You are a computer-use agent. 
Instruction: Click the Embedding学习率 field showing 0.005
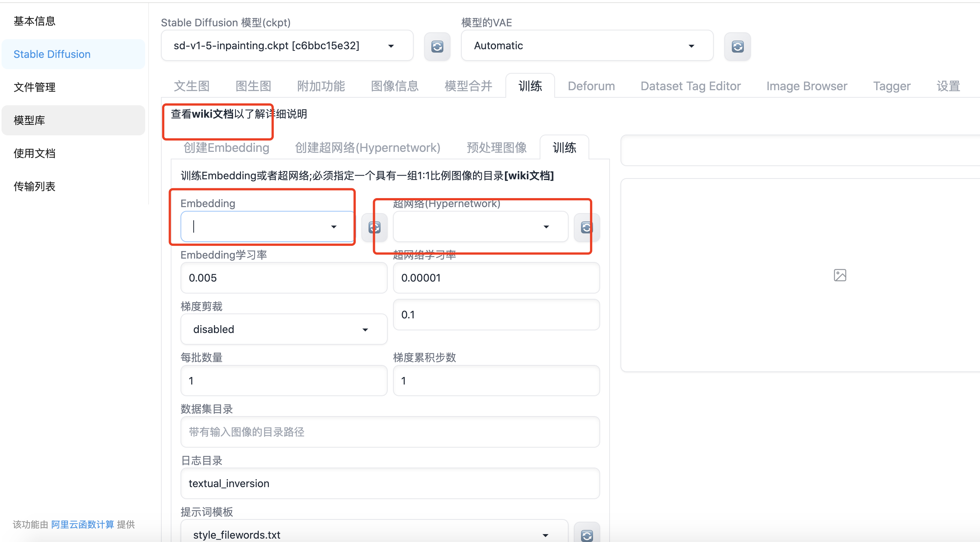tap(284, 278)
